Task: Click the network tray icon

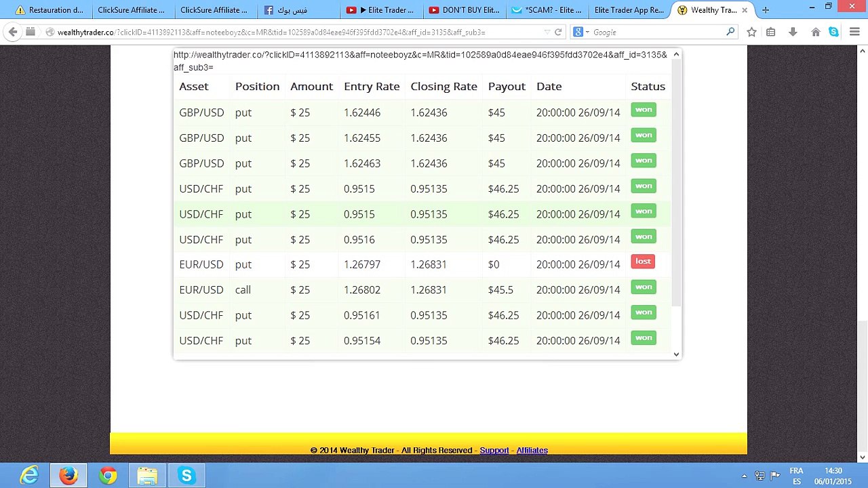Action: [x=759, y=476]
